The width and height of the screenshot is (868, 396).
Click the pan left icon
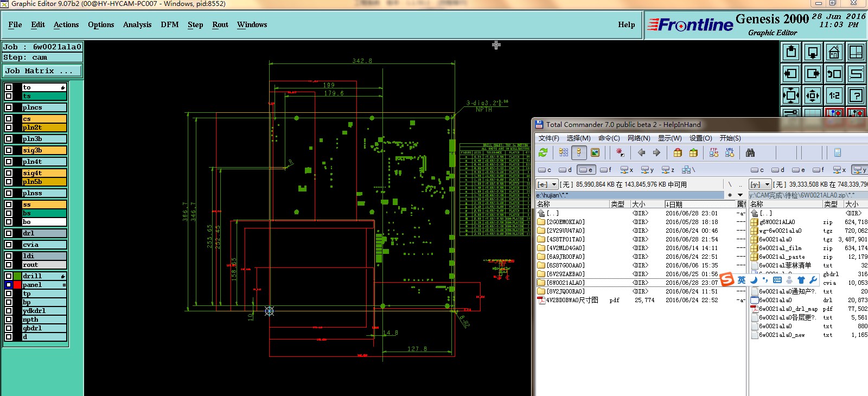[790, 74]
